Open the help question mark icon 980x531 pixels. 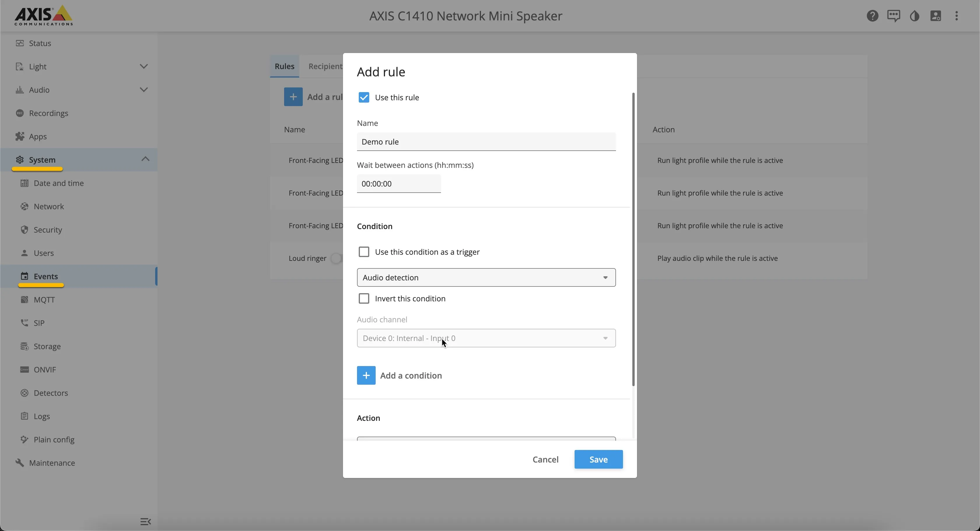tap(872, 16)
